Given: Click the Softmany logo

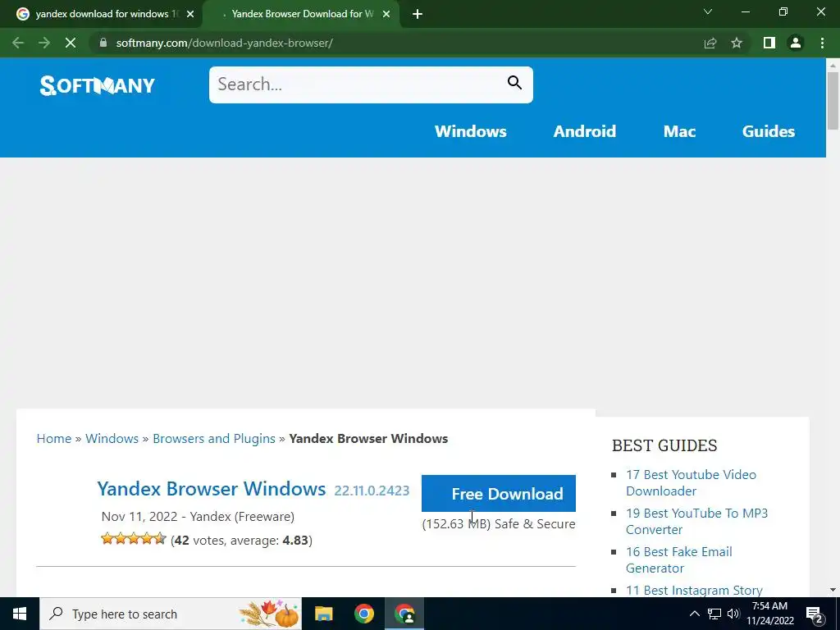Looking at the screenshot, I should tap(98, 85).
